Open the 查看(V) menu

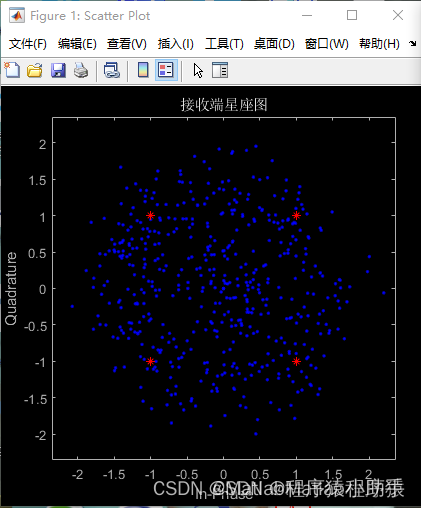coord(127,44)
